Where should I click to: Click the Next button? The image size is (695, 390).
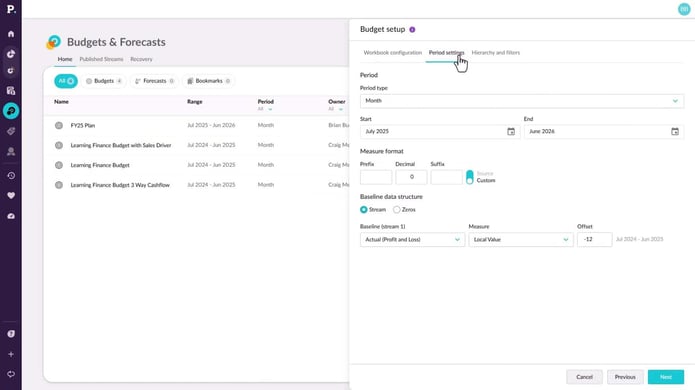(x=666, y=377)
